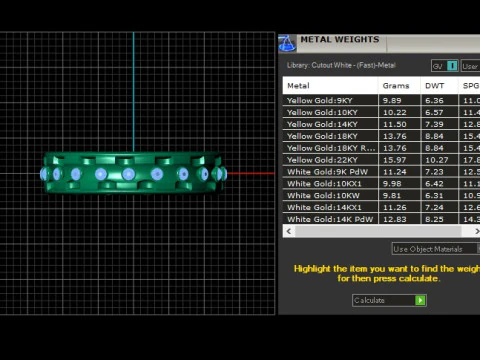Click the 10.22 grams cell

point(399,112)
